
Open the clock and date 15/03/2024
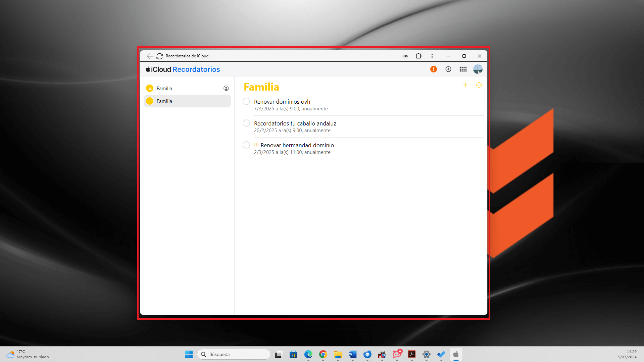tap(626, 354)
